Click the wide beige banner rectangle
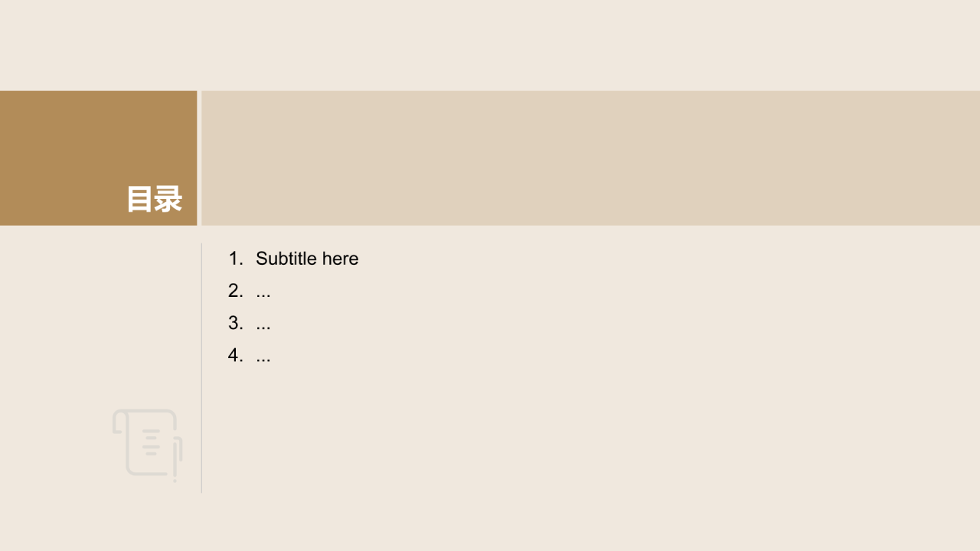980x551 pixels. click(590, 158)
